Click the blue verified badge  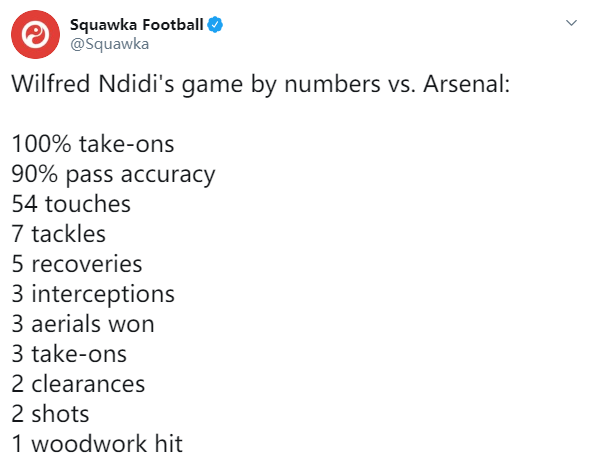click(x=215, y=25)
